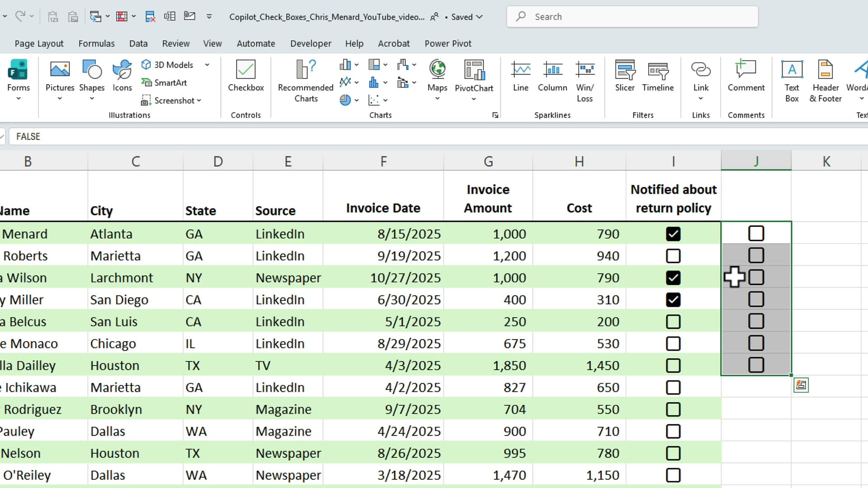Insert a hierarchy treemap chart
This screenshot has height=488, width=868.
(374, 65)
